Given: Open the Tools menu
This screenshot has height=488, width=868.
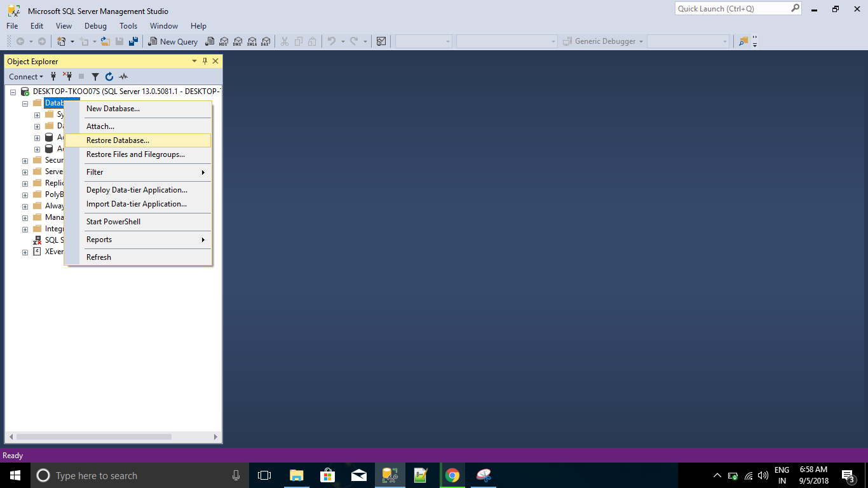Looking at the screenshot, I should pyautogui.click(x=128, y=26).
